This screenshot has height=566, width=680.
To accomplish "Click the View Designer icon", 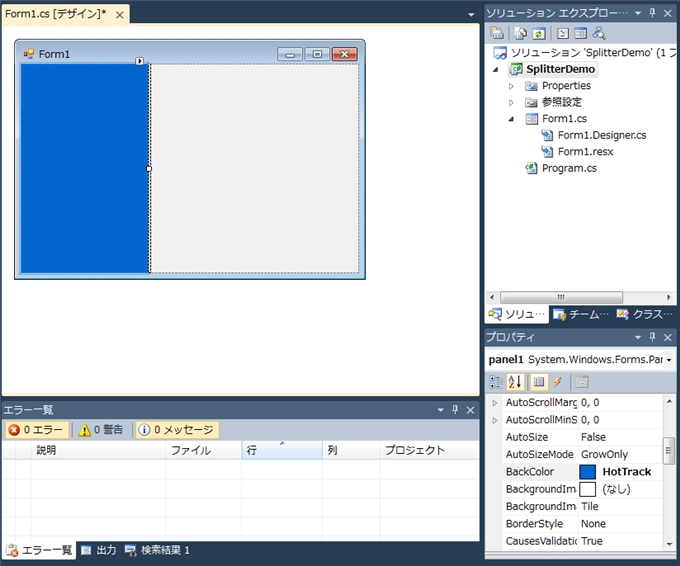I will (581, 33).
